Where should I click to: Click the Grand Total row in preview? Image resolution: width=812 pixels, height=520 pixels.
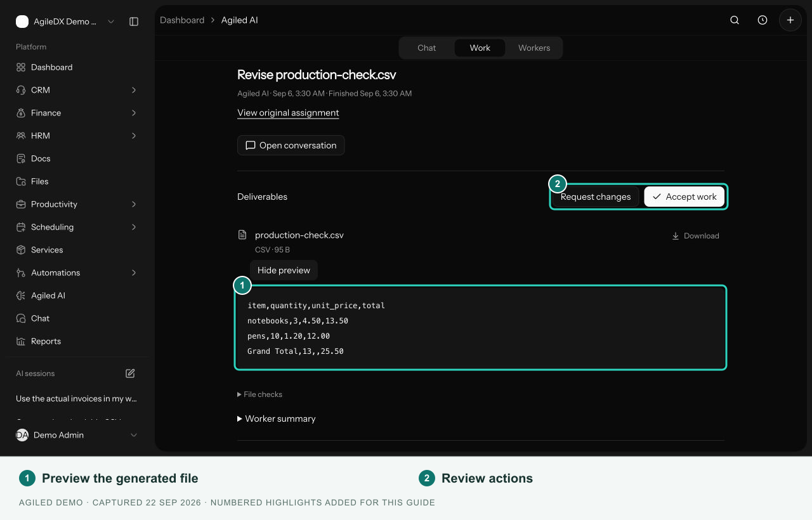click(296, 351)
